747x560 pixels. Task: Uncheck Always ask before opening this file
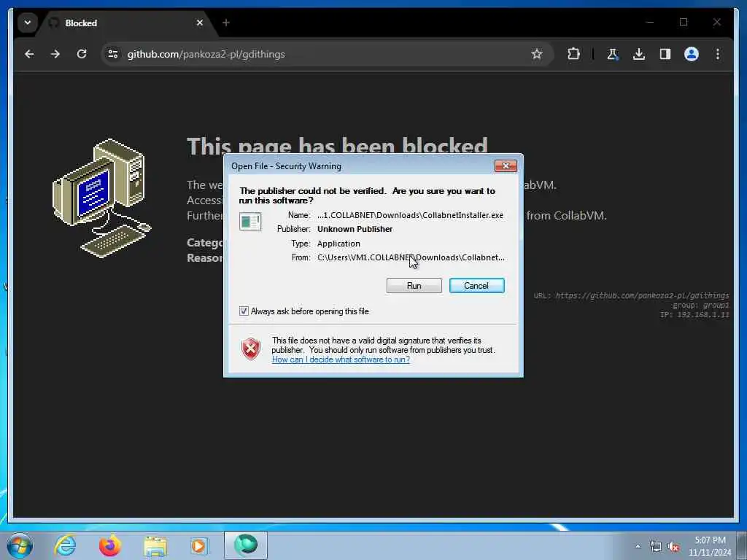point(244,311)
